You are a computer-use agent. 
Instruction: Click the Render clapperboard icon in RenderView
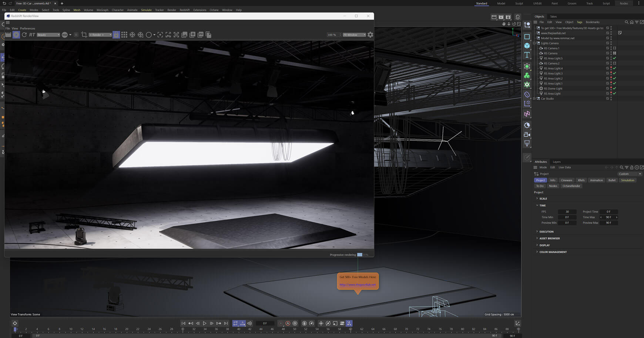8,35
